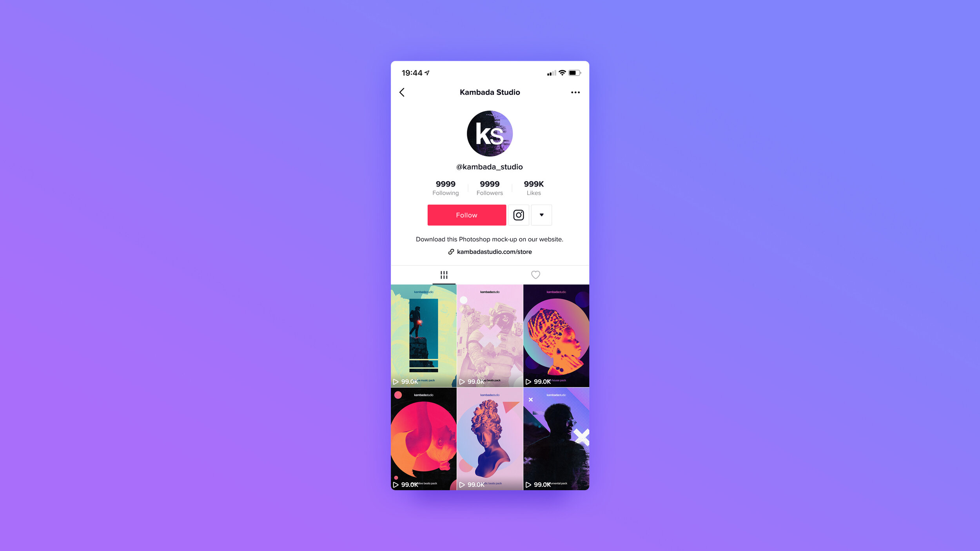980x551 pixels.
Task: Tap the play icon on first video
Action: pos(395,381)
